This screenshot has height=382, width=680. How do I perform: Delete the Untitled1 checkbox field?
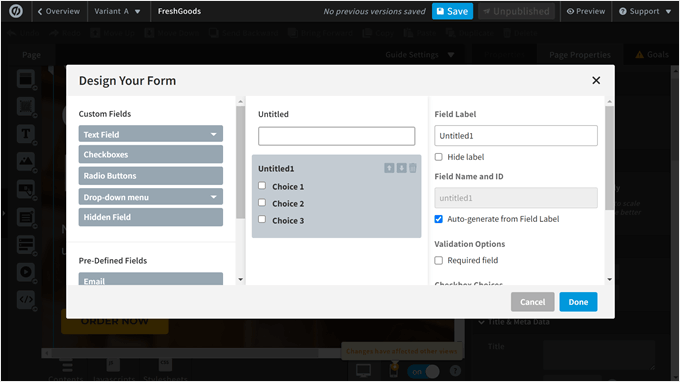coord(413,168)
